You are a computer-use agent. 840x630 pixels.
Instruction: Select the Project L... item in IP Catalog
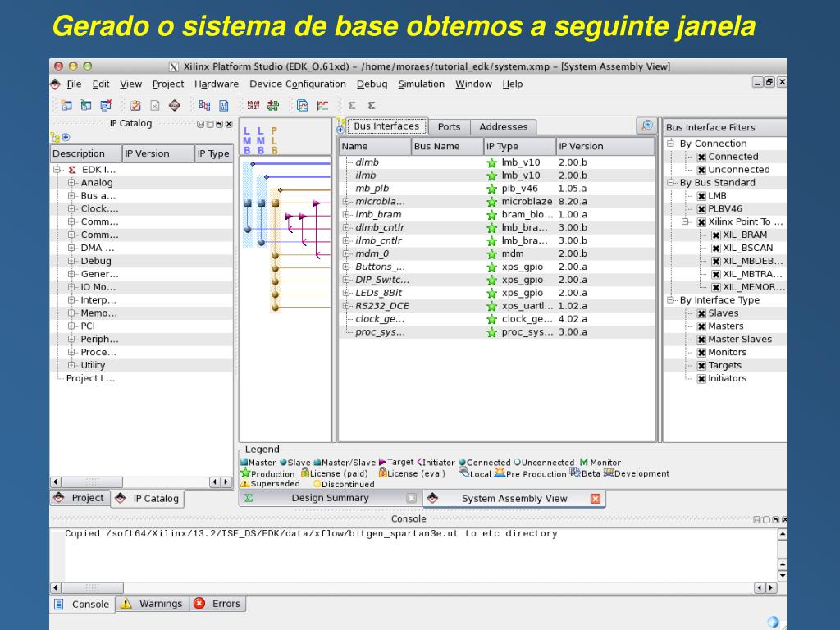coord(90,378)
